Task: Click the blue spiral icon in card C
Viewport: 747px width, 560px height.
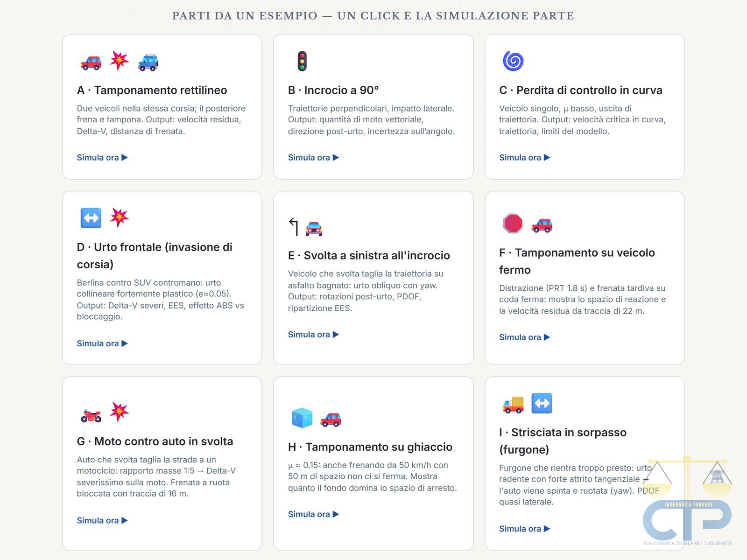Action: 513,61
